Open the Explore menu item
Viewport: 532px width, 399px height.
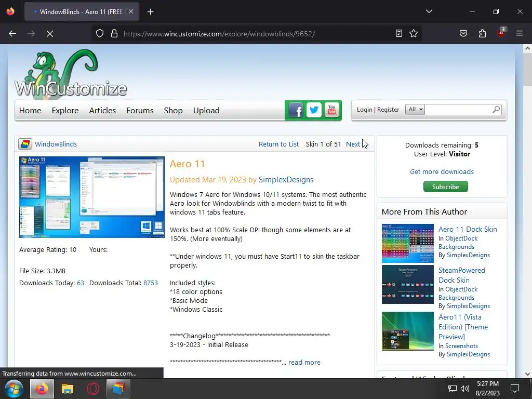pyautogui.click(x=65, y=110)
